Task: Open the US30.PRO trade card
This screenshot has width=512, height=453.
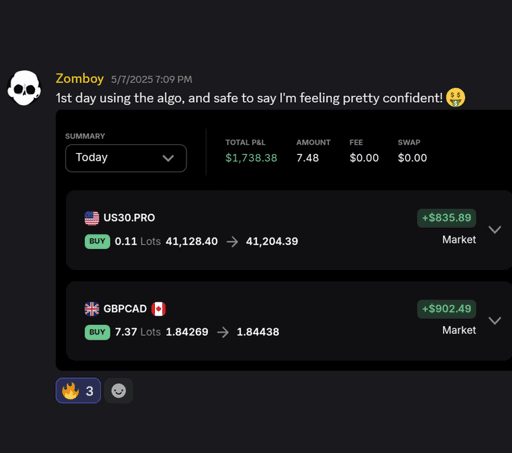Action: point(289,230)
